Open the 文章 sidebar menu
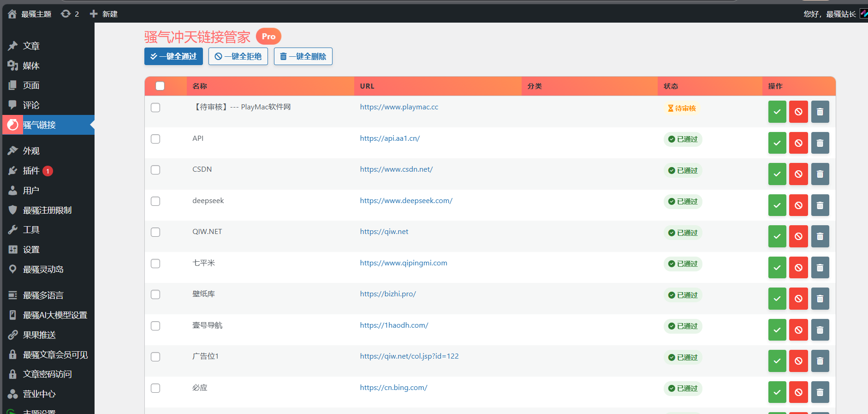The height and width of the screenshot is (414, 868). tap(48, 46)
